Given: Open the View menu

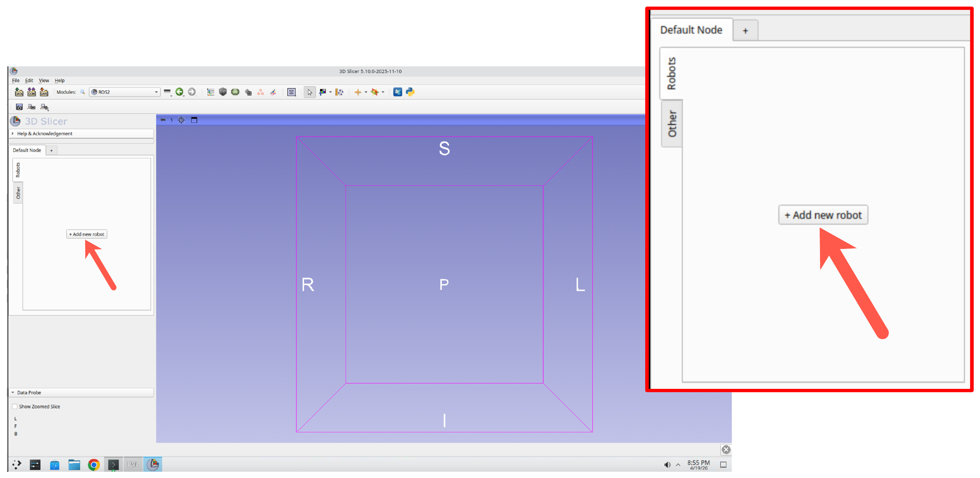Looking at the screenshot, I should click(44, 80).
